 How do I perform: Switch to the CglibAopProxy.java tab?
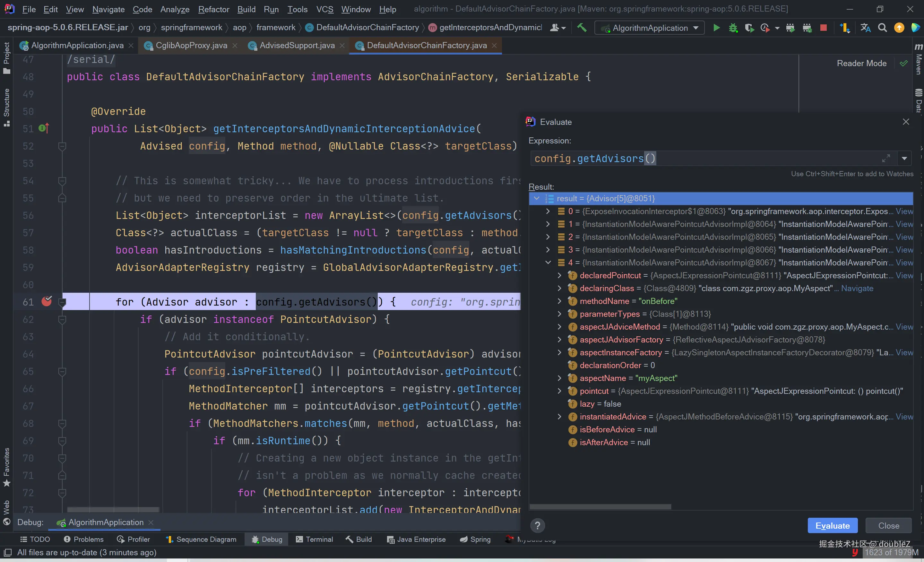point(191,45)
